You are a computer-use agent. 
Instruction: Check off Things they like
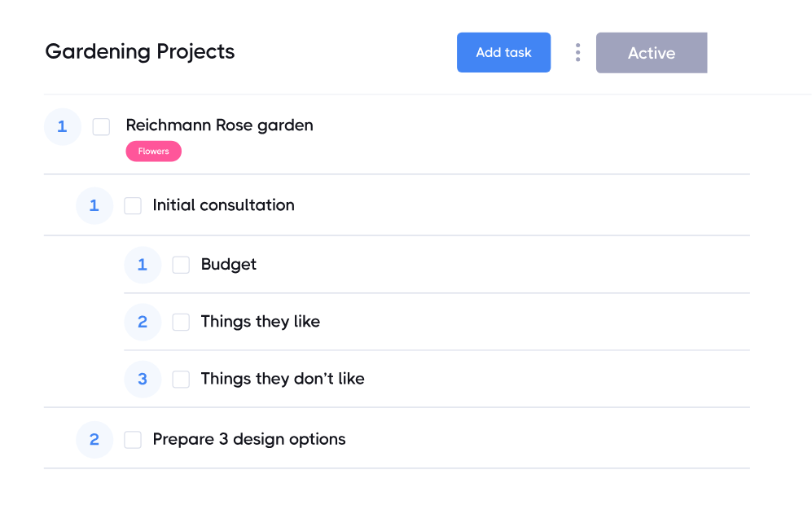point(181,322)
